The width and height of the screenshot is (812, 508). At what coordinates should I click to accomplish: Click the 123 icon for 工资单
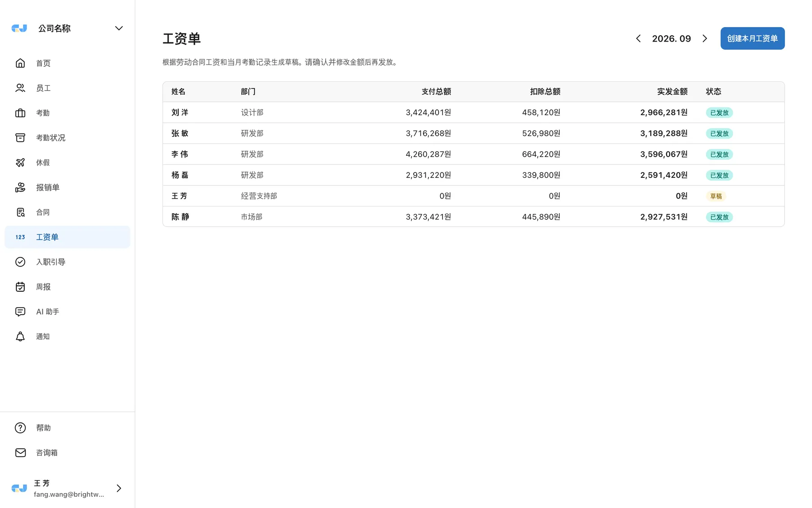point(20,237)
